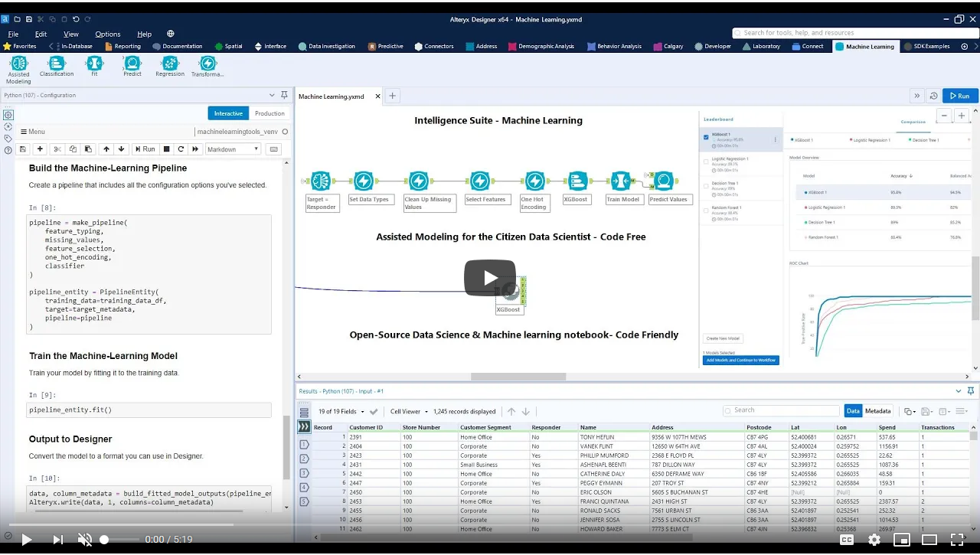This screenshot has height=555, width=980.
Task: Select the Assisted Modeling tool icon
Action: [x=18, y=64]
